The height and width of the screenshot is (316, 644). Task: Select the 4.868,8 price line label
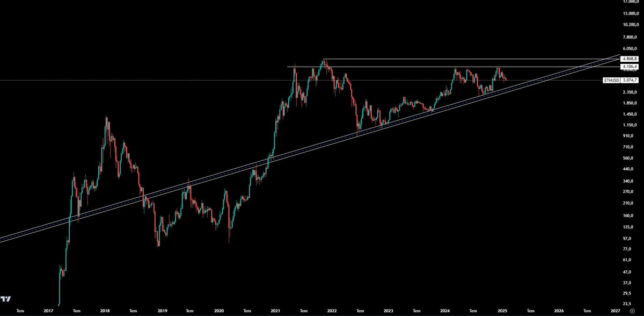629,59
